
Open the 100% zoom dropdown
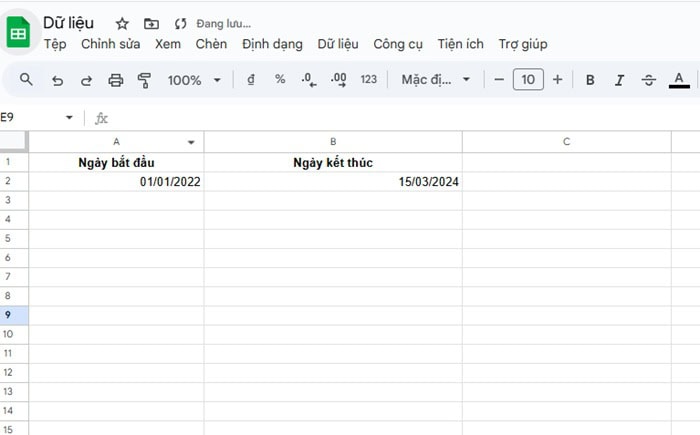194,80
